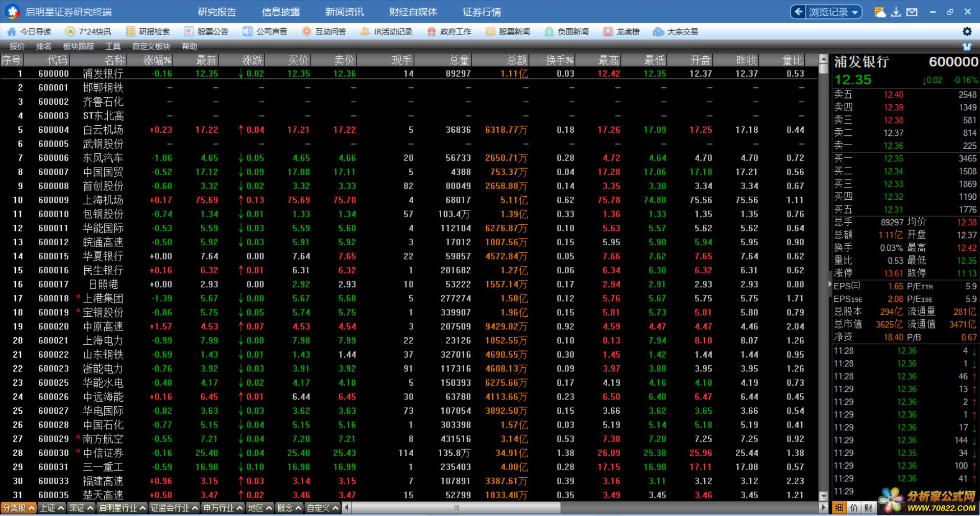Click the skin shirt icon
980x516 pixels.
click(967, 46)
